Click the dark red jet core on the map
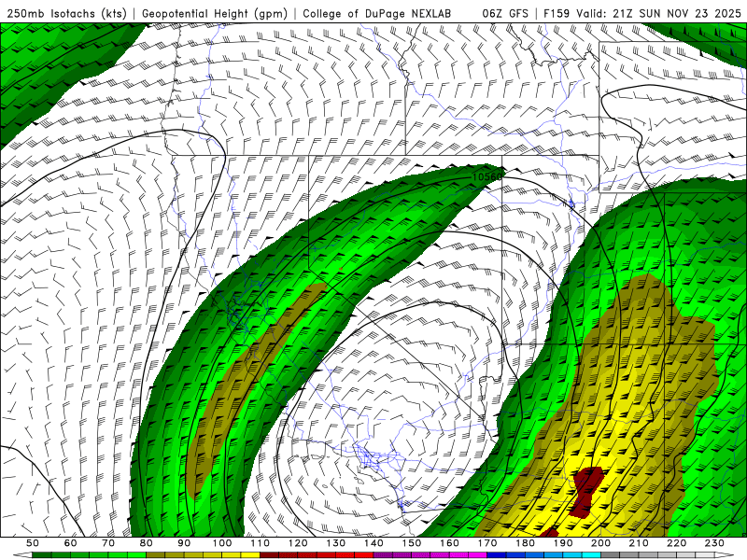This screenshot has height=560, width=747. pos(587,492)
